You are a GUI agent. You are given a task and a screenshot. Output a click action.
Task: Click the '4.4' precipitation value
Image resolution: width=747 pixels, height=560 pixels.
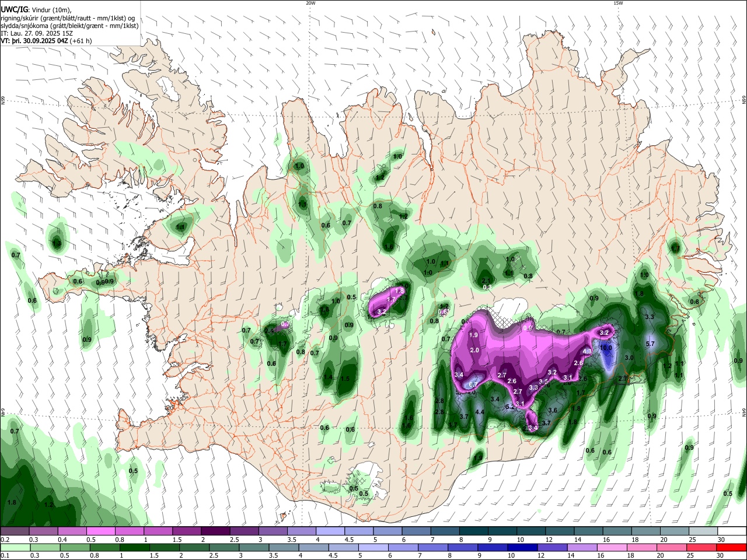coord(480,412)
